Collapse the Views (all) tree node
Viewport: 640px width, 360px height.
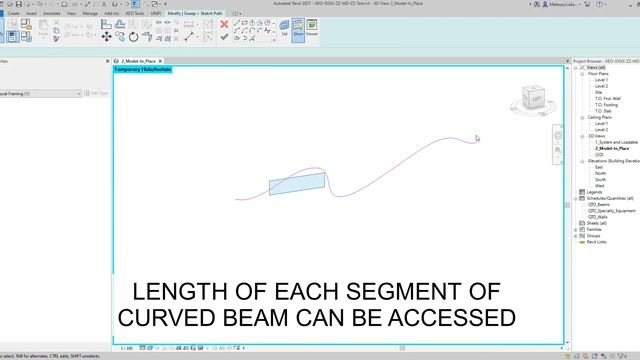coord(576,67)
